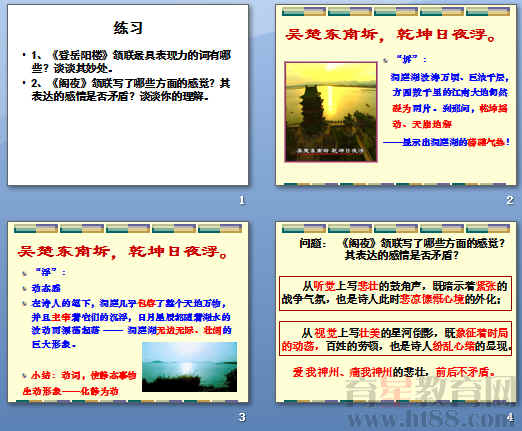The image size is (522, 431).
Task: Click the 练习 title on slide 1
Action: tap(128, 28)
